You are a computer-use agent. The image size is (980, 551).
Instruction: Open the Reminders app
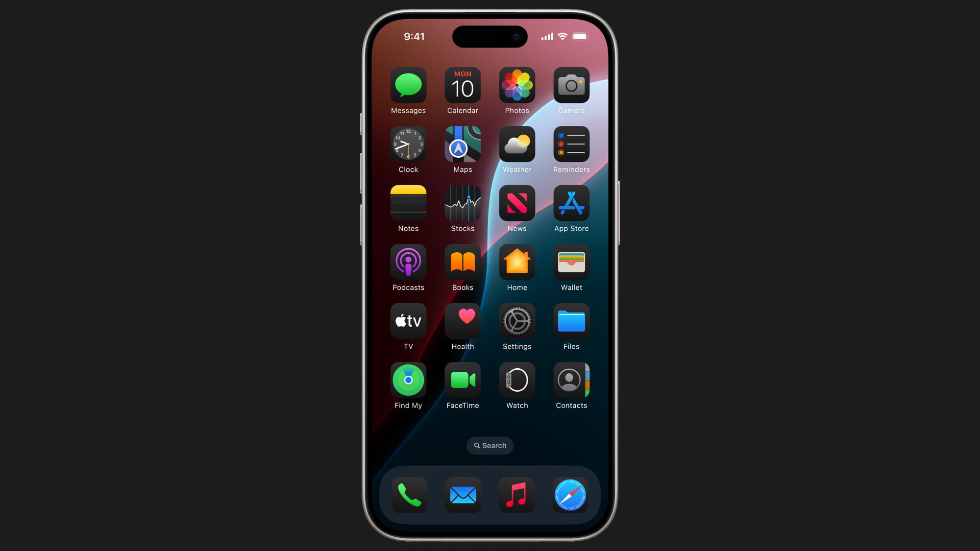(x=571, y=144)
